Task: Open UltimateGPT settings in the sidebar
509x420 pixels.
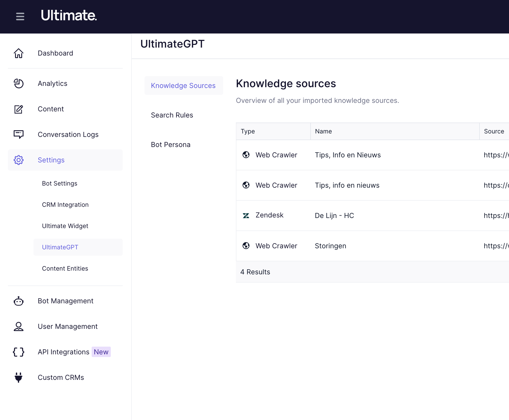Action: click(x=60, y=247)
